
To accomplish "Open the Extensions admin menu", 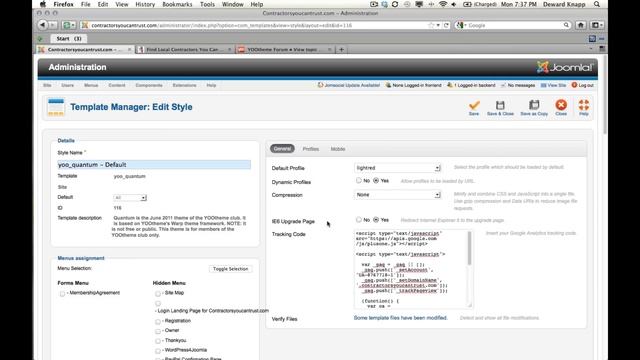I will [184, 85].
